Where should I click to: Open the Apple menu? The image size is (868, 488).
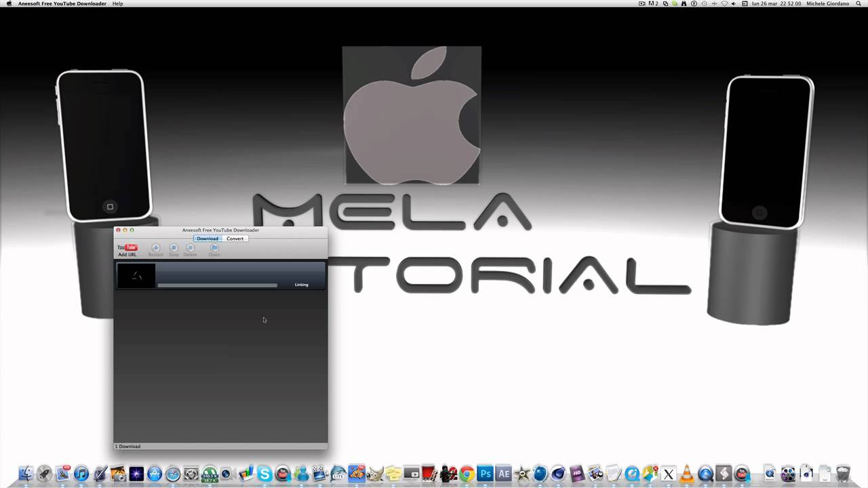9,3
